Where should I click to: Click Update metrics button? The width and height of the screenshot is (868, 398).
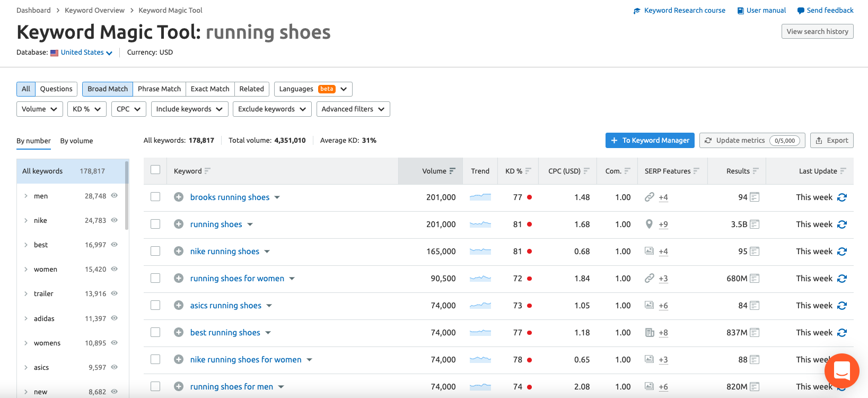tap(752, 140)
